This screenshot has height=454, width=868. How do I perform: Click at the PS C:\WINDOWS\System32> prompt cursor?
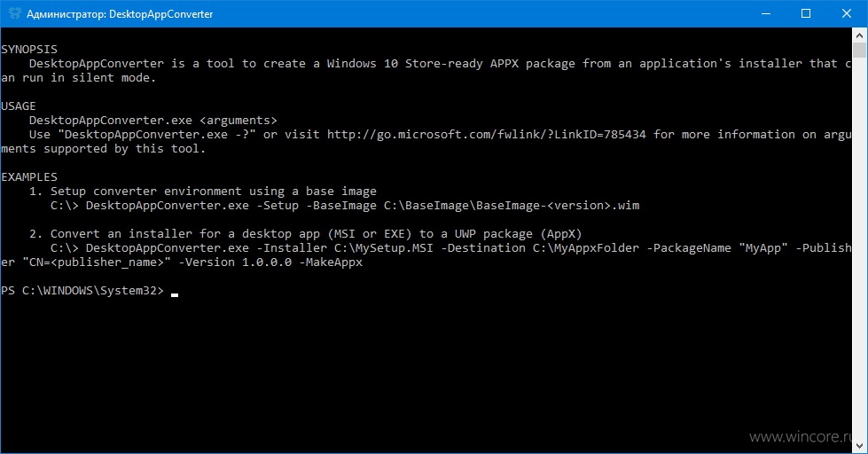175,294
